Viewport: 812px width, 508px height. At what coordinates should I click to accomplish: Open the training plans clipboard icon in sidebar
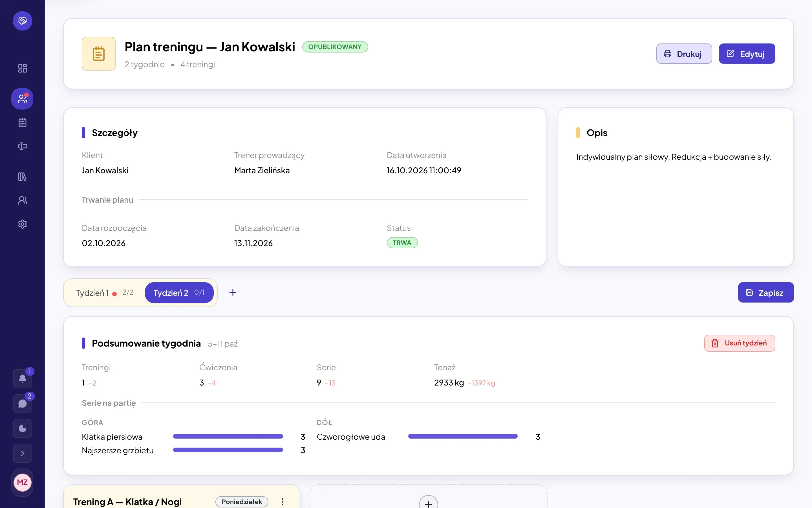(x=23, y=123)
